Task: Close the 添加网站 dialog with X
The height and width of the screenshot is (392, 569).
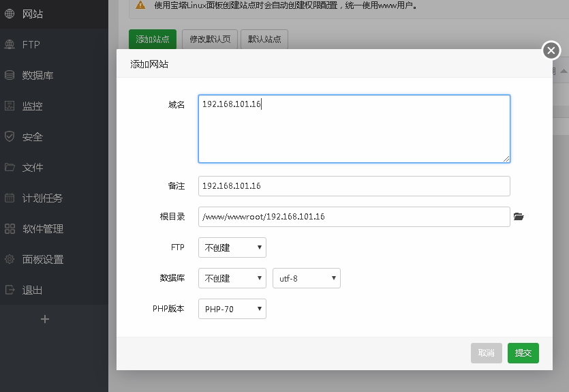Action: tap(551, 50)
